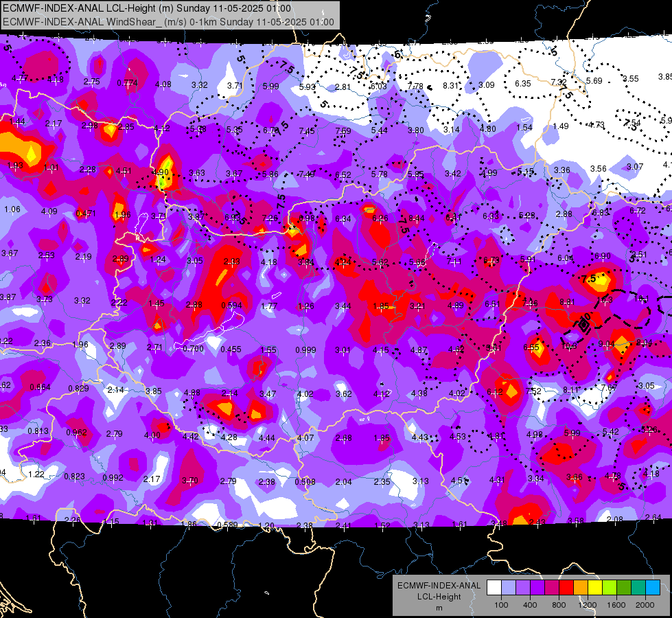Click the wind shear value 7.45
This screenshot has width=672, height=618.
coord(307,130)
